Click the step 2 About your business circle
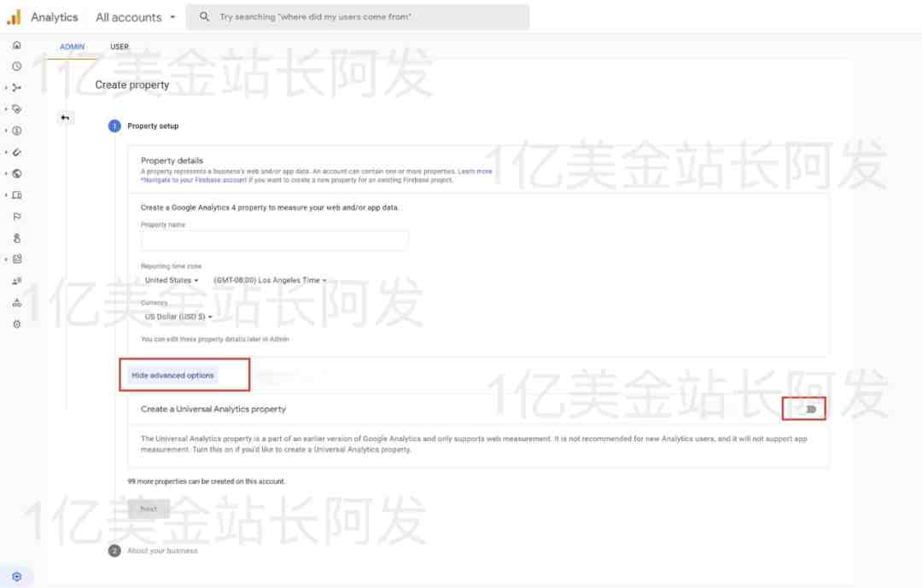 (x=114, y=551)
